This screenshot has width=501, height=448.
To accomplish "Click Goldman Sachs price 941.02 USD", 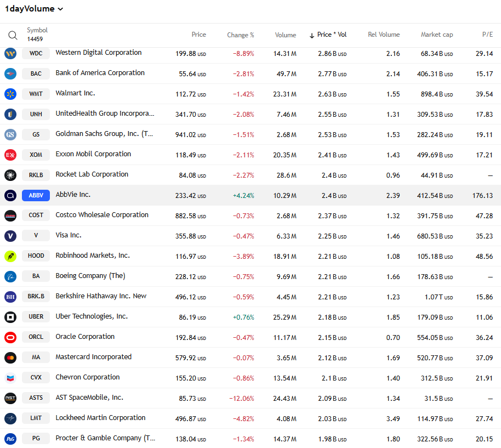I will coord(190,135).
